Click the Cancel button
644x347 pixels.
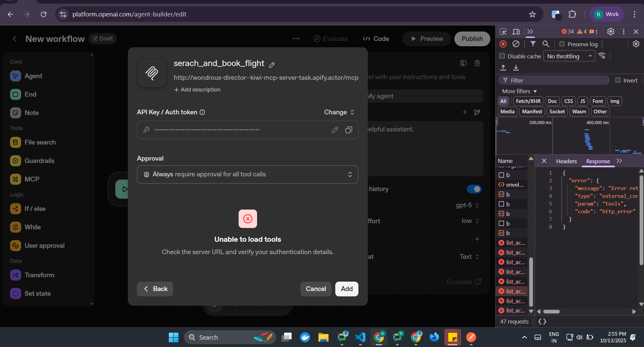(x=316, y=289)
